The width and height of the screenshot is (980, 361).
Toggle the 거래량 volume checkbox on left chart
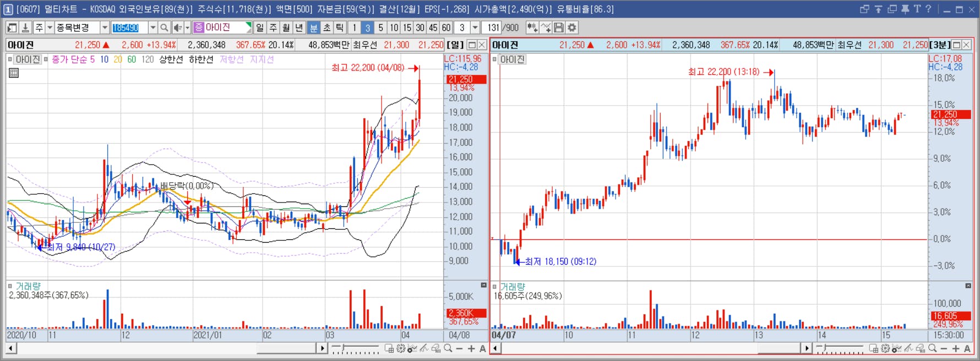click(x=10, y=286)
